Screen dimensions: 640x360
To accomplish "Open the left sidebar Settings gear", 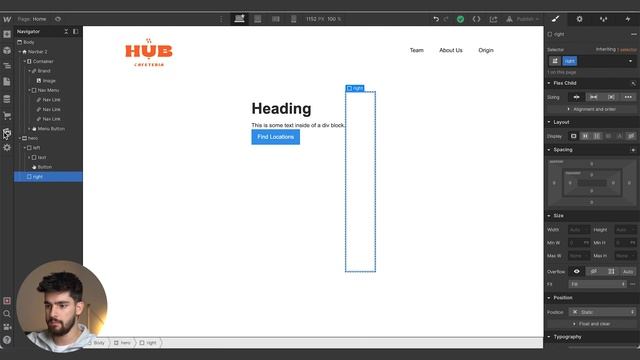I will (7, 147).
